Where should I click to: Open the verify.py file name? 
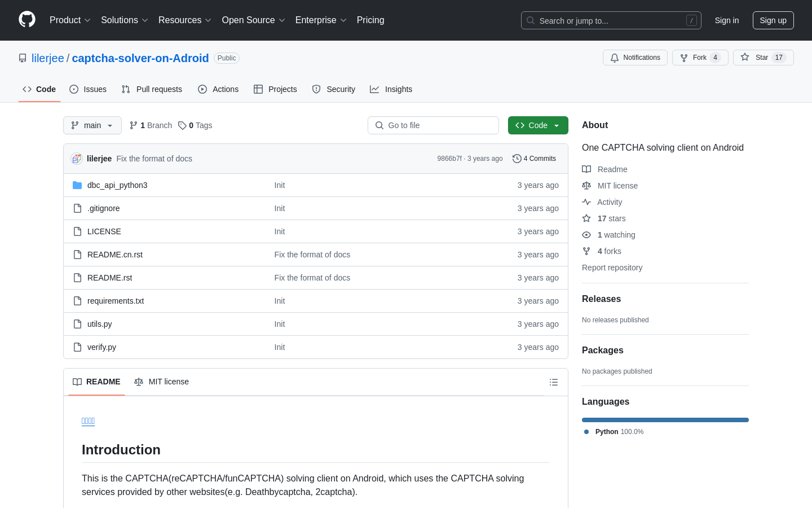[101, 347]
